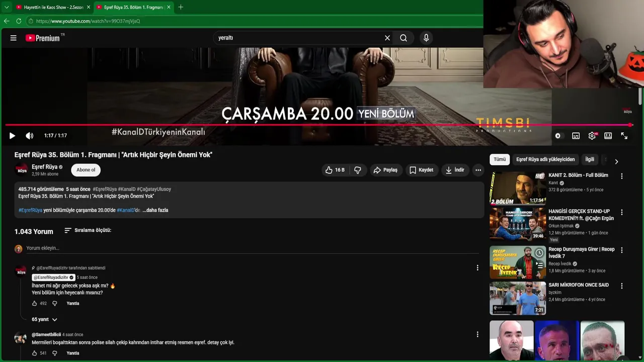Screen dimensions: 644x362
Task: Open the Orkun Işıtmak channel name
Action: coord(561,226)
